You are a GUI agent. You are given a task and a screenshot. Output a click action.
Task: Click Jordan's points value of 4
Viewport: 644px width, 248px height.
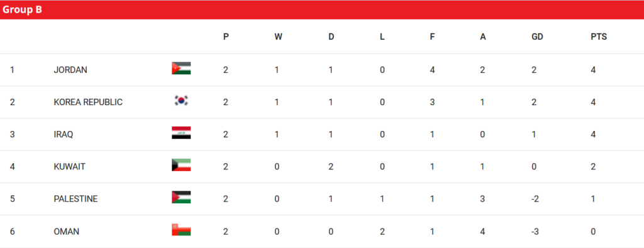[x=593, y=70]
